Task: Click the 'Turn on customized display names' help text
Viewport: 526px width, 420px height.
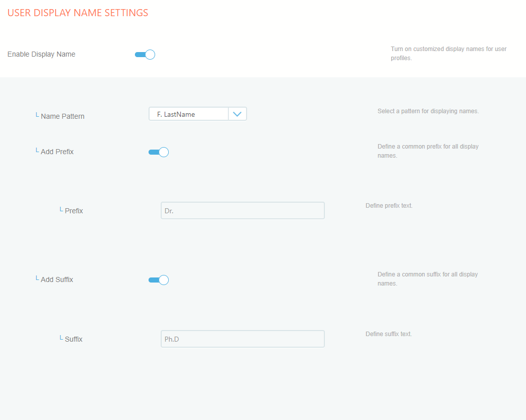Action: (448, 54)
